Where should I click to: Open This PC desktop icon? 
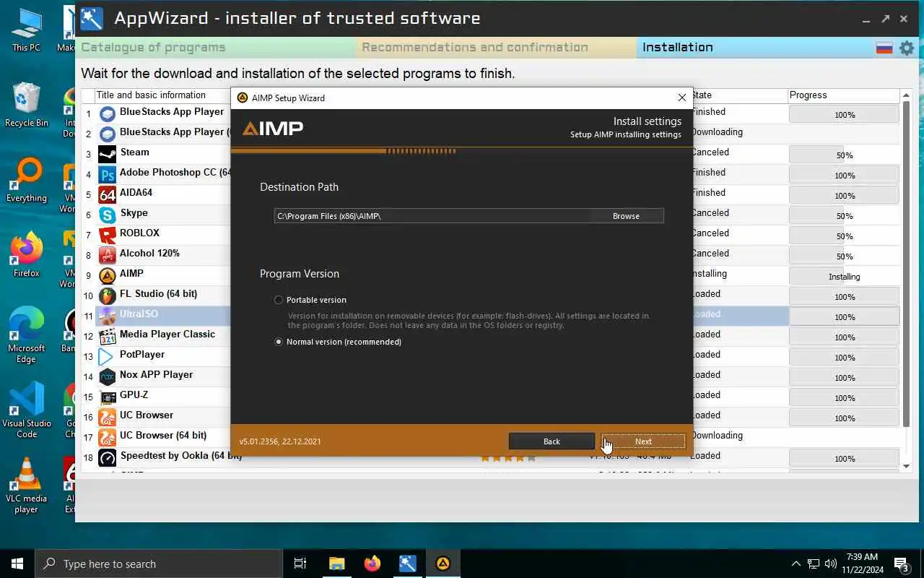(27, 30)
